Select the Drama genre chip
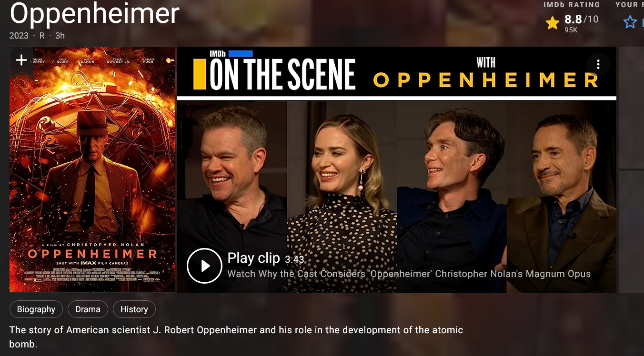The height and width of the screenshot is (356, 644). 88,309
